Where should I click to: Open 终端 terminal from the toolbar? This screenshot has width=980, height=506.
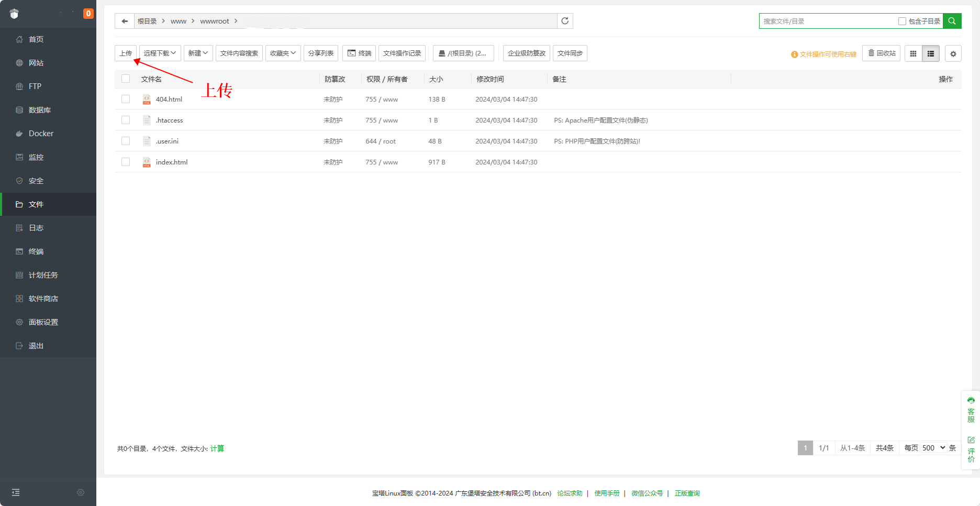point(359,53)
